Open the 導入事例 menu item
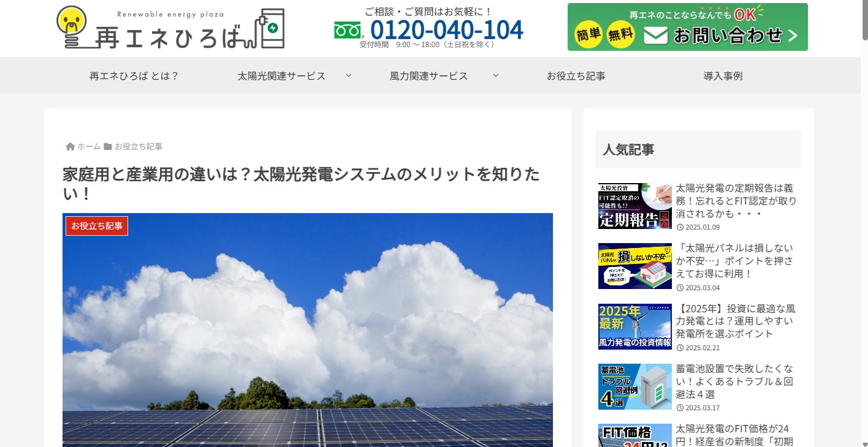The height and width of the screenshot is (447, 868). pos(723,76)
